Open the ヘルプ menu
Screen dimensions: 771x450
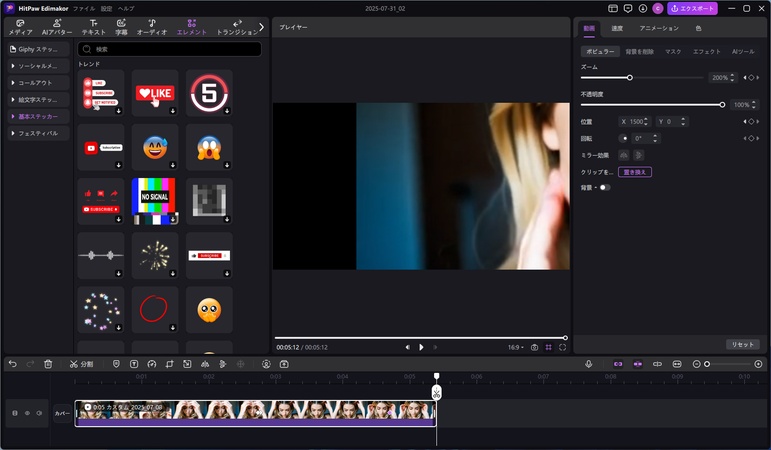coord(126,8)
